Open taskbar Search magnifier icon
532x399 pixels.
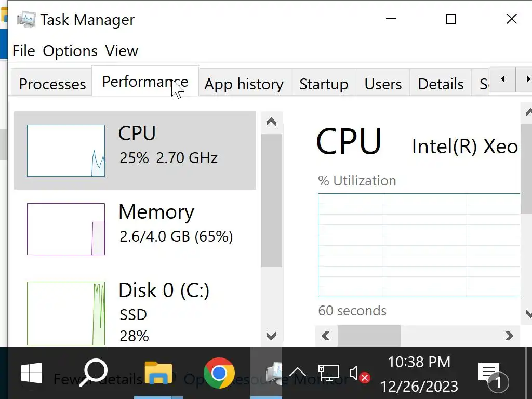[95, 373]
